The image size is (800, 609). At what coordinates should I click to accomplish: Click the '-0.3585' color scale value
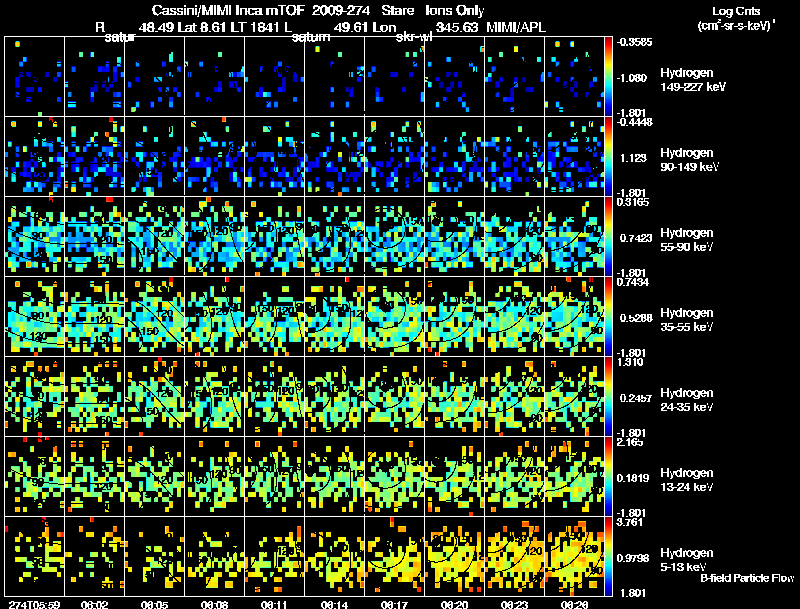tap(634, 42)
